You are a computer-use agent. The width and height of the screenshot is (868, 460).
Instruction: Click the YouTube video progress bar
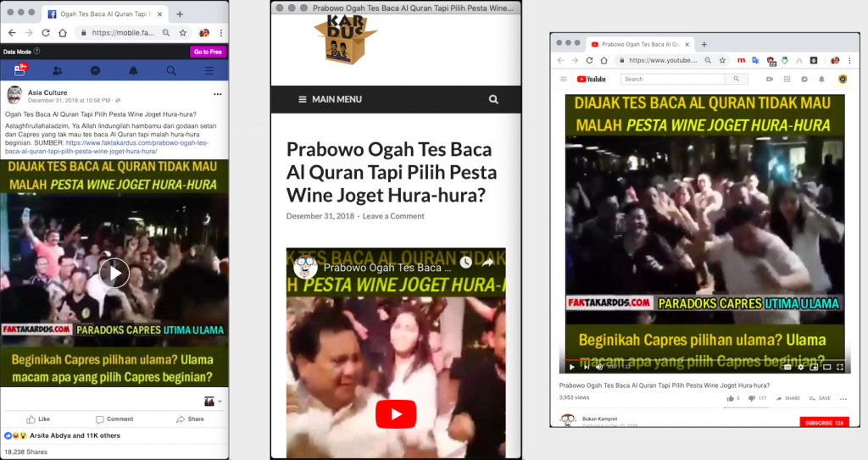[704, 359]
